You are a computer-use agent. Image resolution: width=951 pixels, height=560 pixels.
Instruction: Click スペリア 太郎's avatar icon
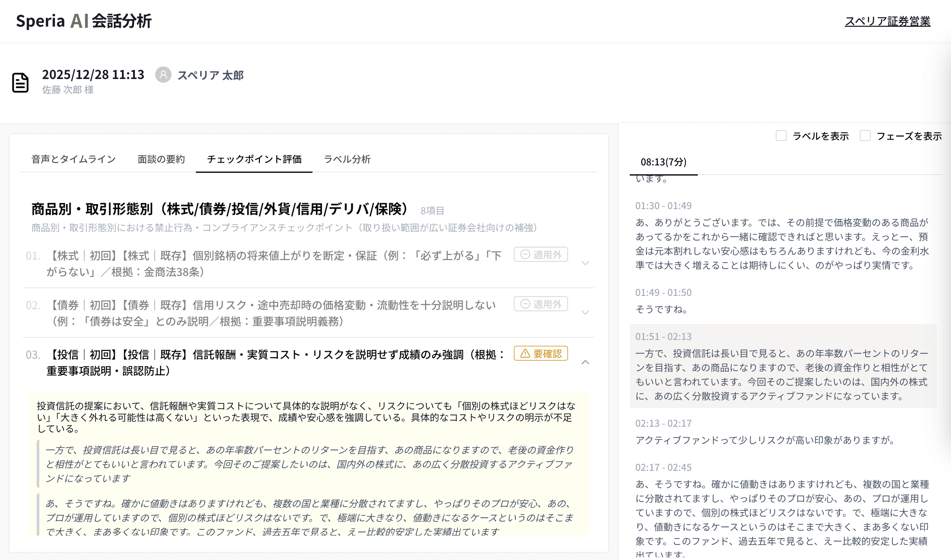pos(163,75)
